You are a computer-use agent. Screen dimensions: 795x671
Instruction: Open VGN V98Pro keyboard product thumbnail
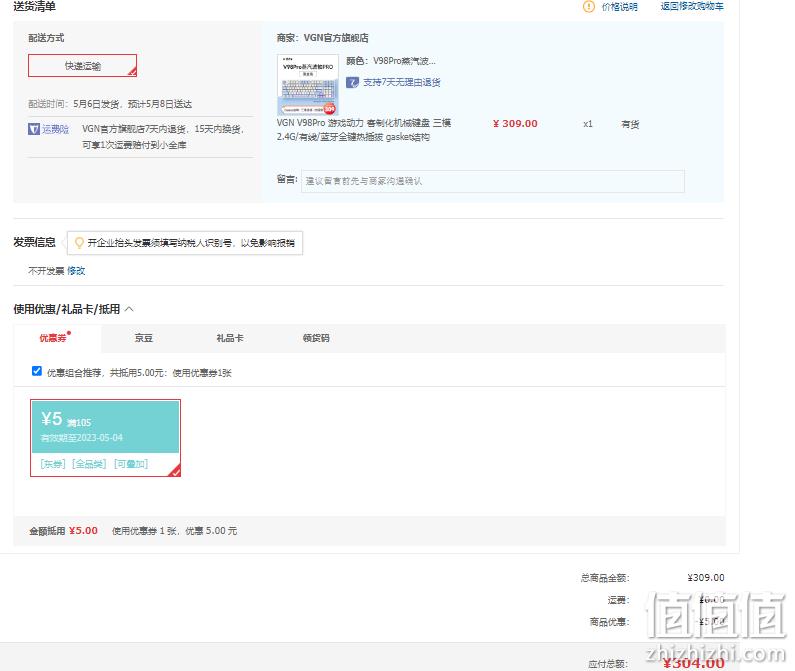click(308, 84)
